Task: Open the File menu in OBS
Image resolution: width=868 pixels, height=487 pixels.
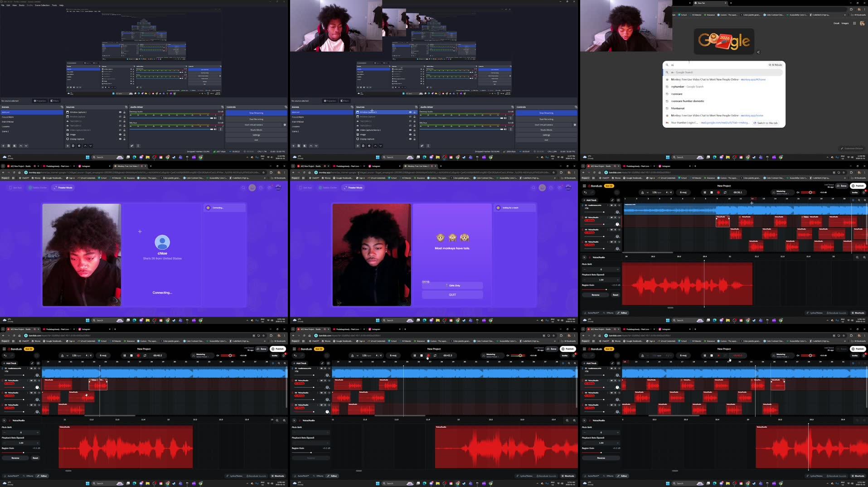Action: pos(3,5)
